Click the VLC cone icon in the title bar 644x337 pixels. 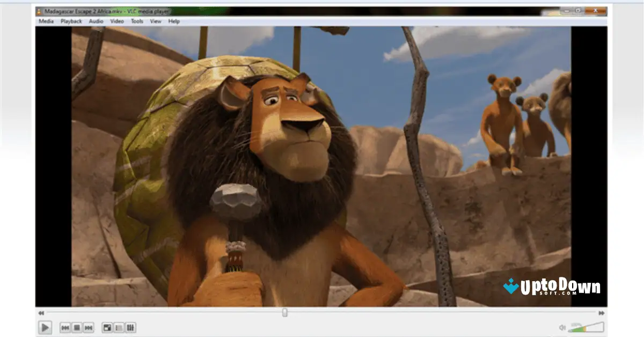(39, 10)
